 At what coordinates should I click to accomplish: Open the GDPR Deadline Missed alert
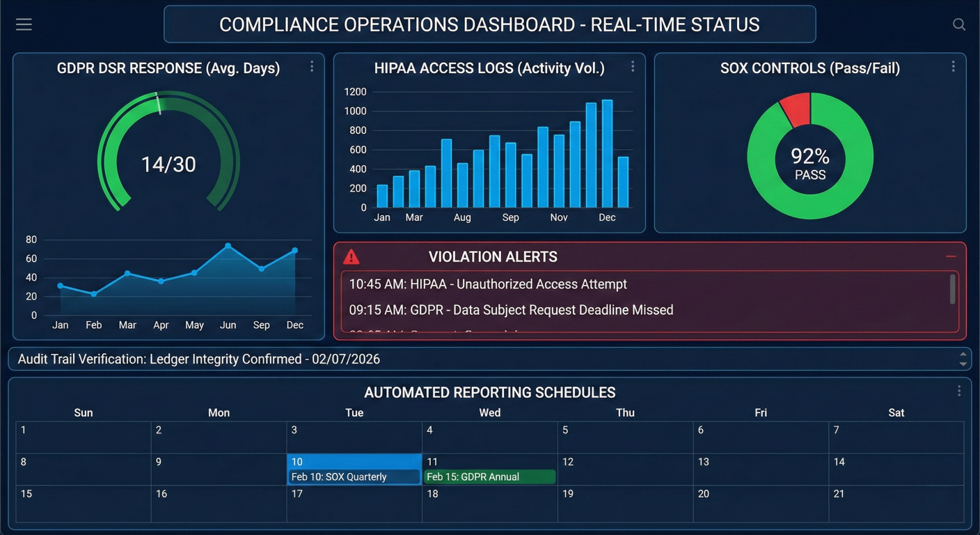(511, 310)
